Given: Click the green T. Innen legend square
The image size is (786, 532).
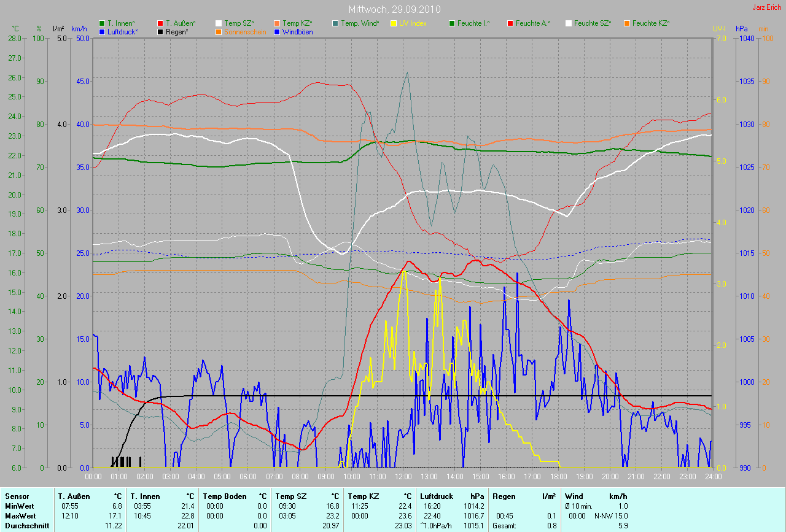Looking at the screenshot, I should (x=103, y=23).
